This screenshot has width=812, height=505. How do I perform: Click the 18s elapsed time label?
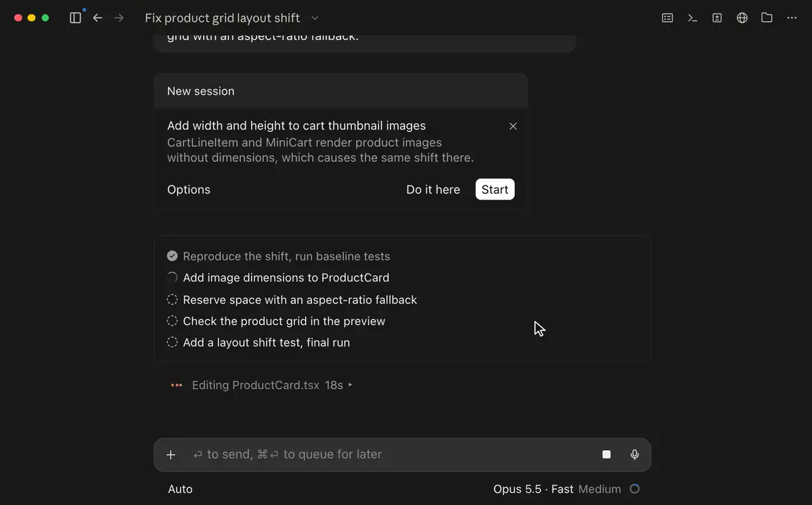click(334, 385)
